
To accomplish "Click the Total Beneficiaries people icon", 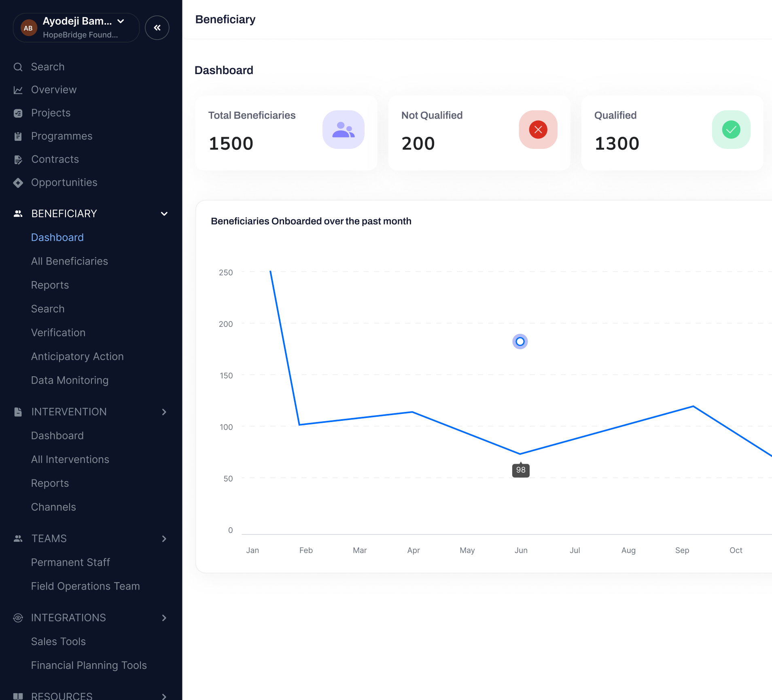I will pyautogui.click(x=343, y=129).
